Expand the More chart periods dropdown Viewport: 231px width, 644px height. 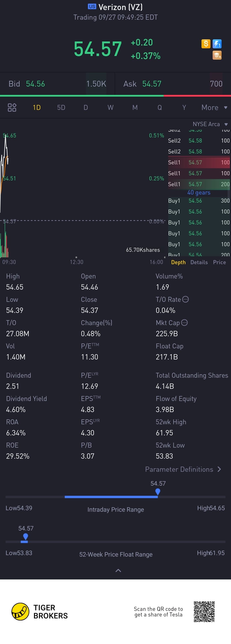click(x=215, y=108)
